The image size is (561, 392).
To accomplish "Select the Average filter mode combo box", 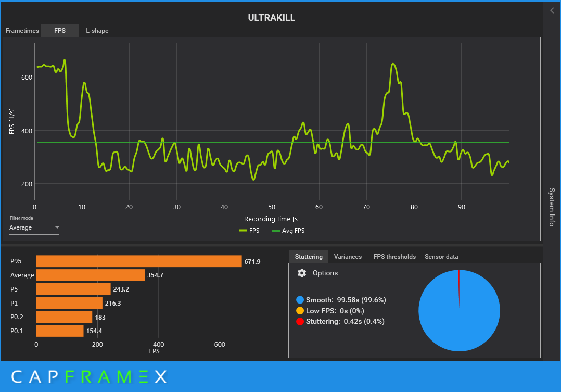I will [x=34, y=227].
